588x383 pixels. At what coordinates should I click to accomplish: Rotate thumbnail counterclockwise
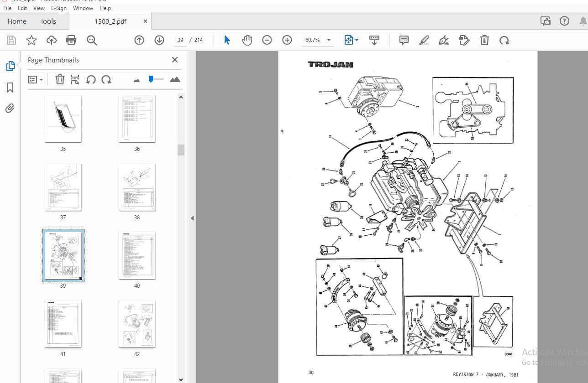[x=91, y=80]
